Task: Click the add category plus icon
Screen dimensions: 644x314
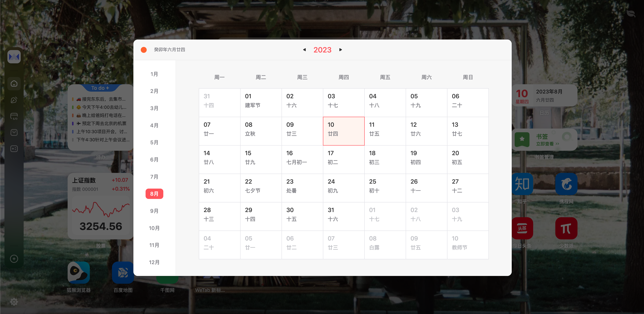Action: click(14, 259)
